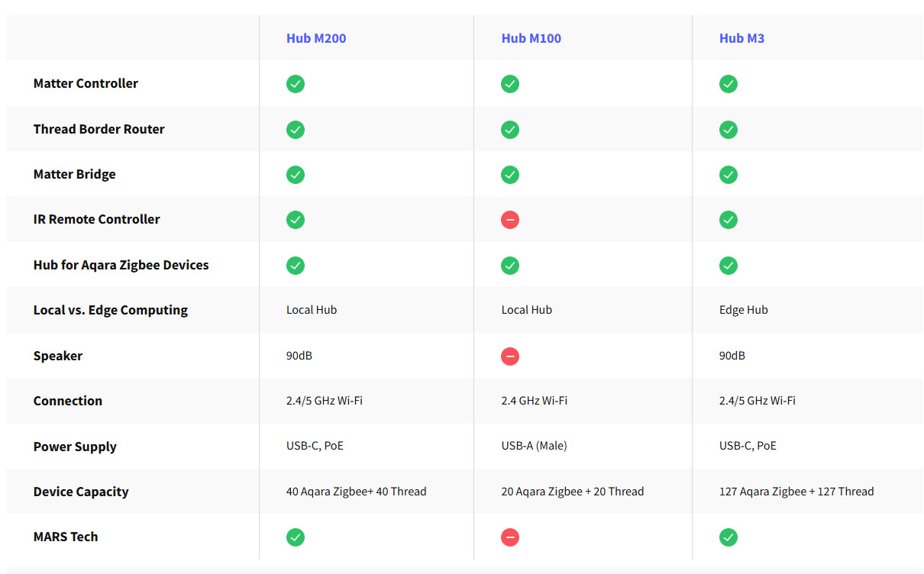Screen dimensions: 924x574
Task: Click Hub M200 MARS Tech green checkmark
Action: (x=296, y=537)
